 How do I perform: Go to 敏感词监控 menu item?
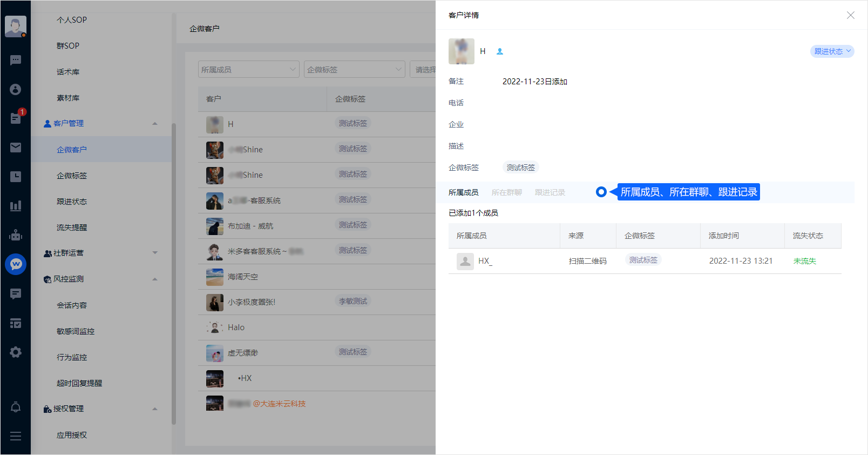(76, 331)
